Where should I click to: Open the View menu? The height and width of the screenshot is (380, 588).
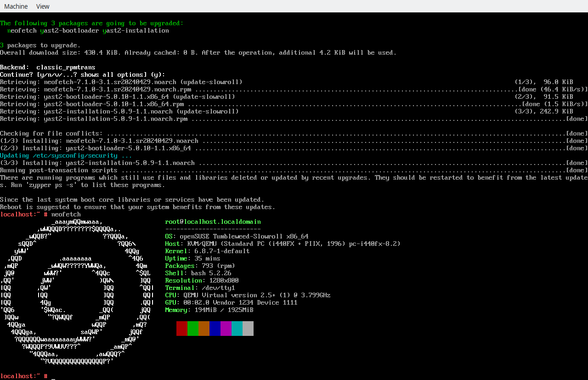[43, 6]
